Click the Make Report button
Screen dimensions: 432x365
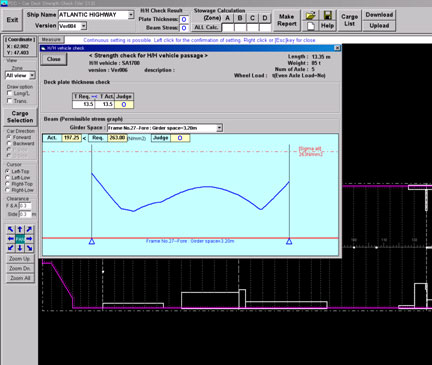(x=287, y=20)
